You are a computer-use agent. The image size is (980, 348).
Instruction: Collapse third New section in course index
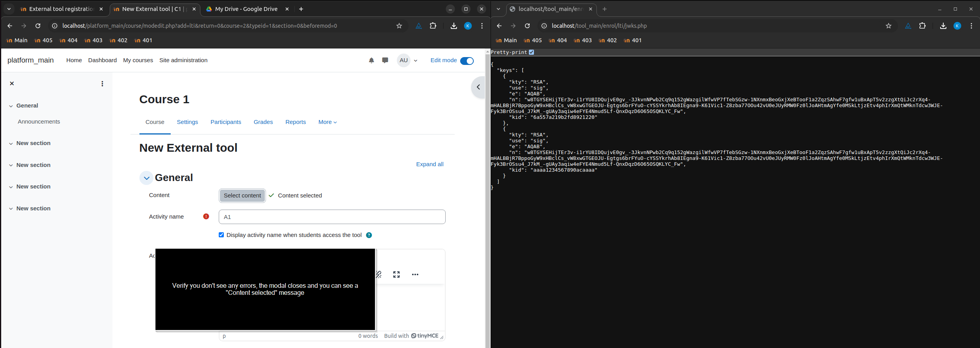[x=11, y=187]
